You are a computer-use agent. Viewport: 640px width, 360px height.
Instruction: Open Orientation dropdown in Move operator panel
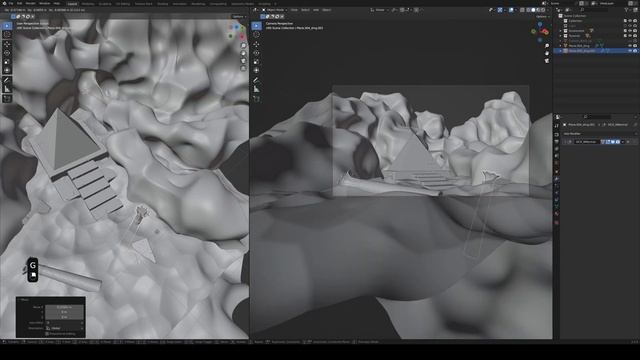click(64, 328)
